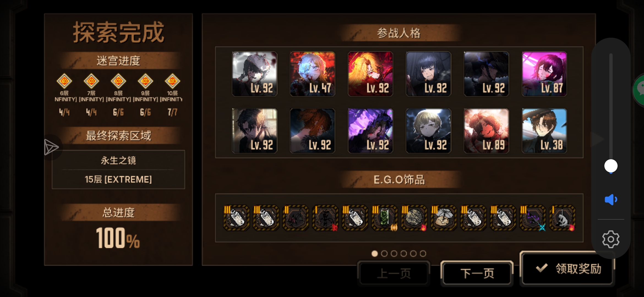This screenshot has width=644, height=297.
Task: Open the settings gear icon
Action: (611, 239)
